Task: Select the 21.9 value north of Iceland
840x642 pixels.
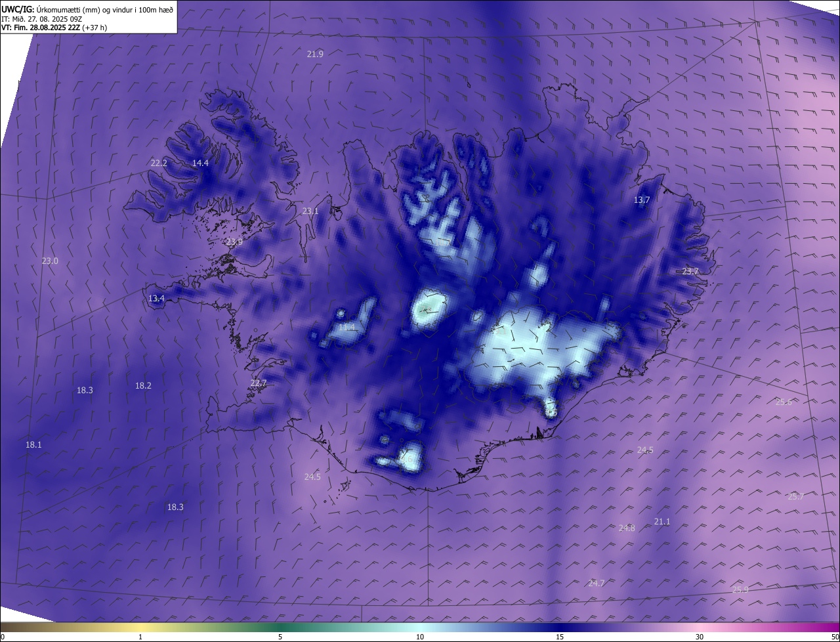Action: pyautogui.click(x=315, y=54)
